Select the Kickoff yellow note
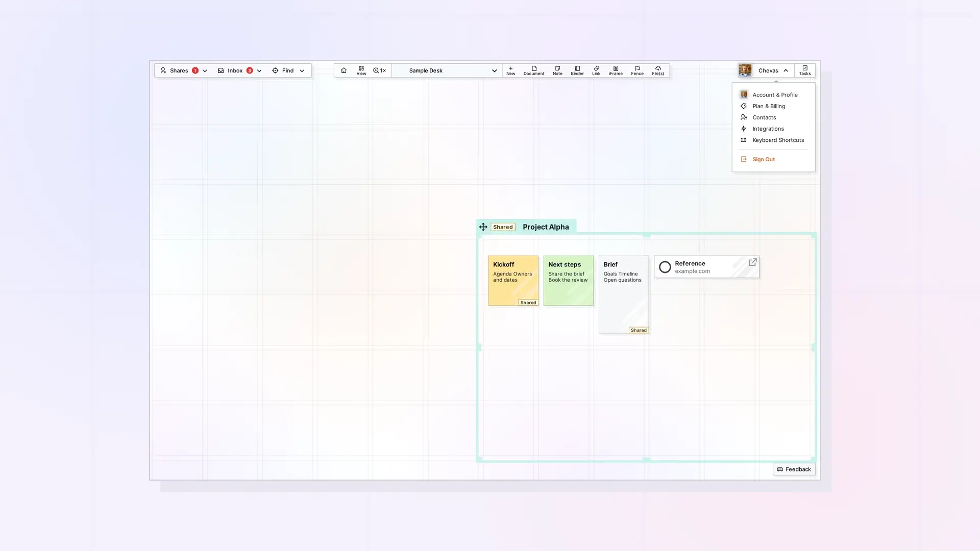 513,281
